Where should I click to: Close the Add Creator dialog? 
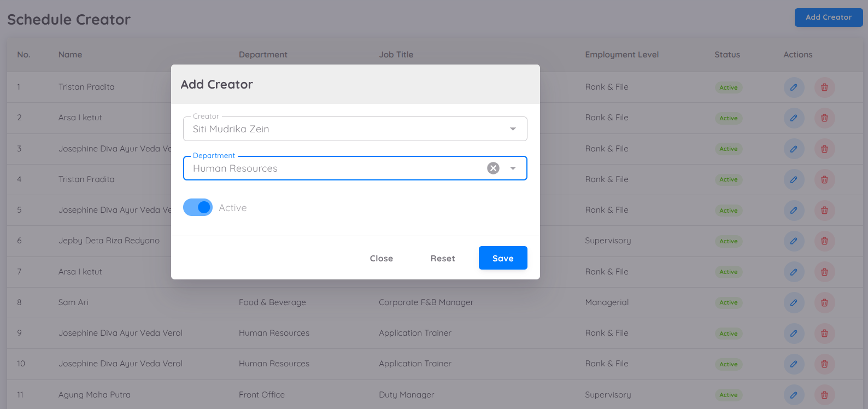pos(381,259)
